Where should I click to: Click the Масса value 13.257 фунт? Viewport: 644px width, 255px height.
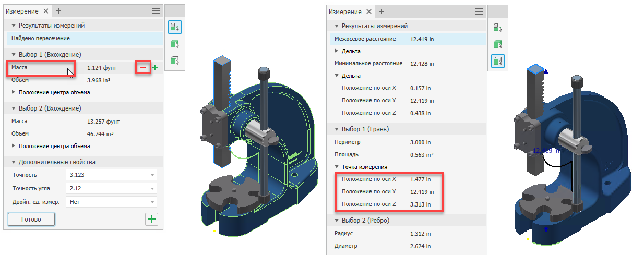click(x=104, y=122)
